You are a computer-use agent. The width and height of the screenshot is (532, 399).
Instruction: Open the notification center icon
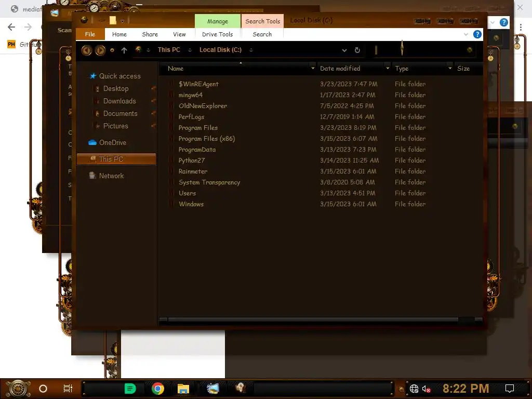(x=510, y=389)
